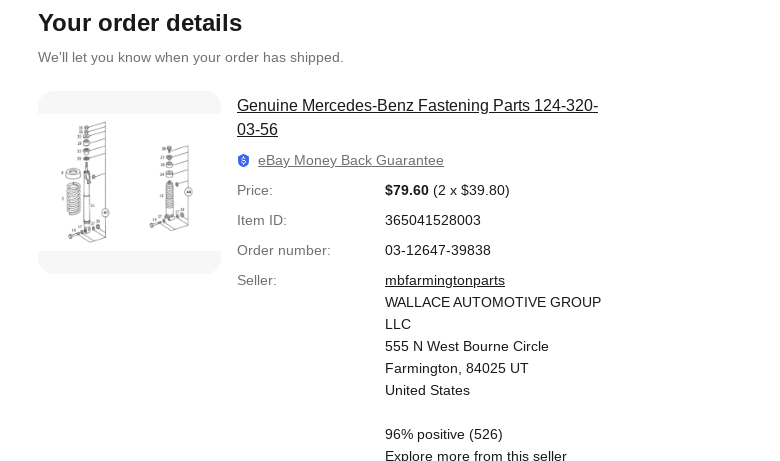Click the order shipped notification text
The height and width of the screenshot is (461, 780).
tap(190, 57)
